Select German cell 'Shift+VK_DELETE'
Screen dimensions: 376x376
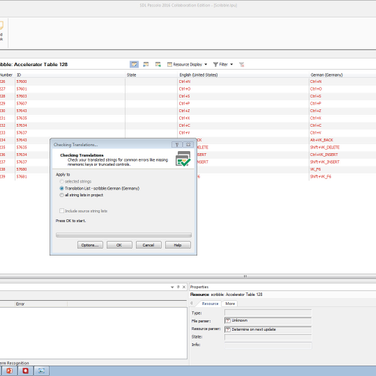[x=342, y=147]
